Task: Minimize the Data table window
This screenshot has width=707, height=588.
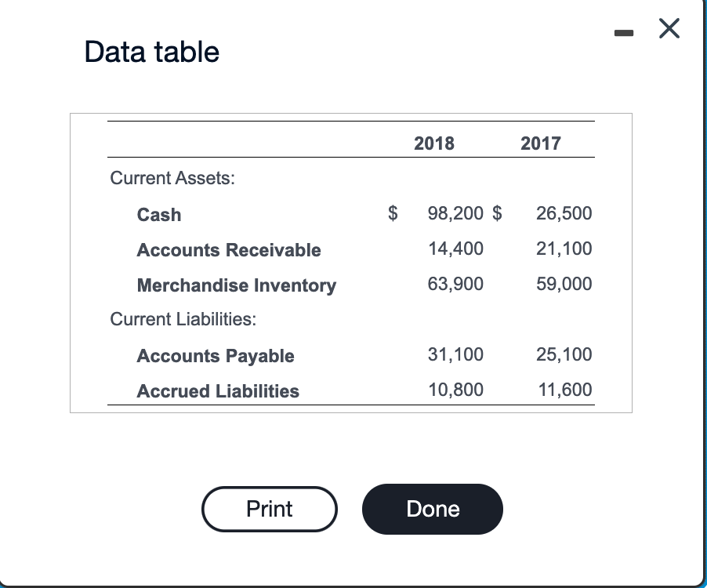Action: point(623,31)
